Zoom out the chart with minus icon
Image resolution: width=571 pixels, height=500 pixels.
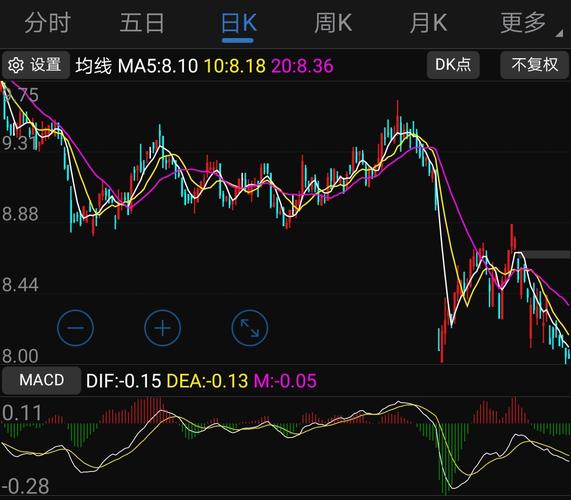pos(75,328)
